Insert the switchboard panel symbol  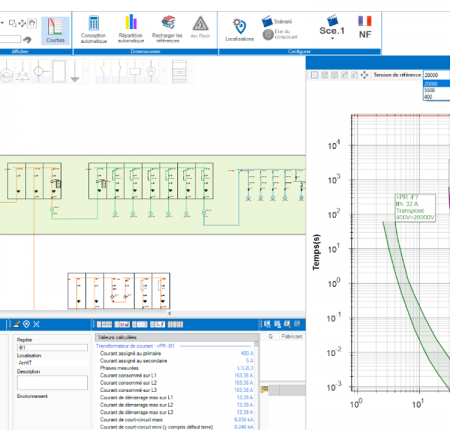point(179,71)
